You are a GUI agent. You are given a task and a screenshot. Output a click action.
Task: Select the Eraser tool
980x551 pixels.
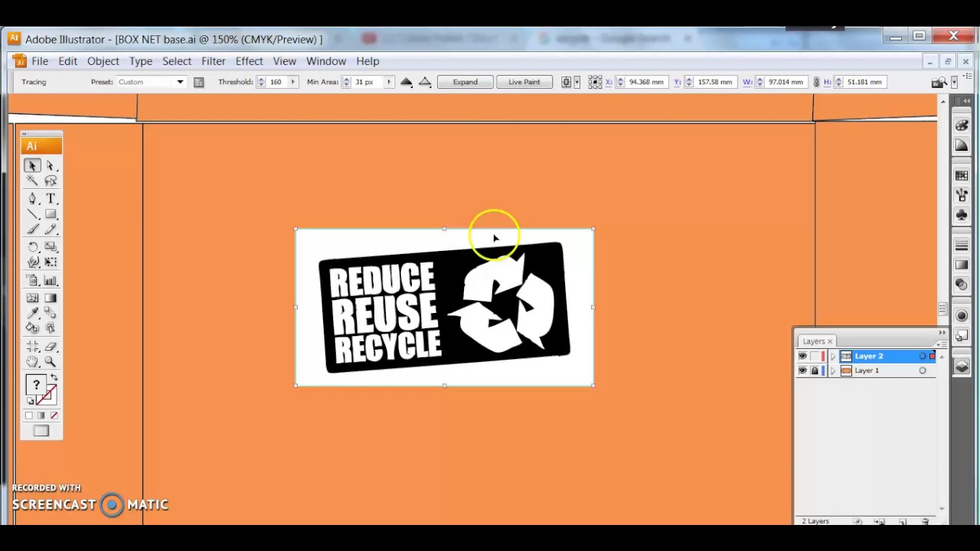pos(51,346)
